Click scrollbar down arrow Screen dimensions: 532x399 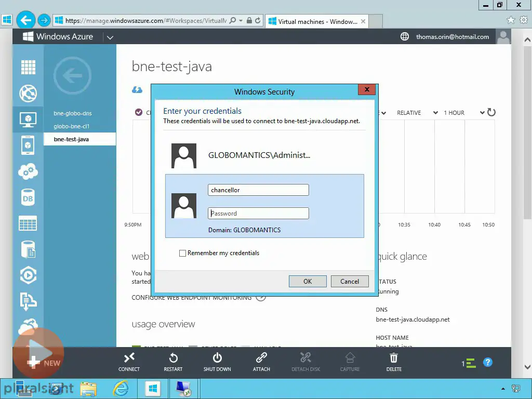pos(527,367)
